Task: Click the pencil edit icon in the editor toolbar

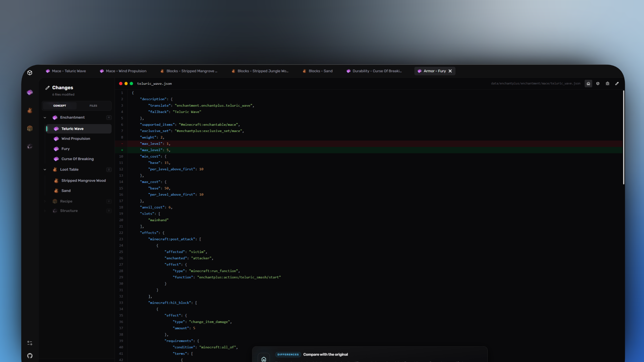Action: 617,83
